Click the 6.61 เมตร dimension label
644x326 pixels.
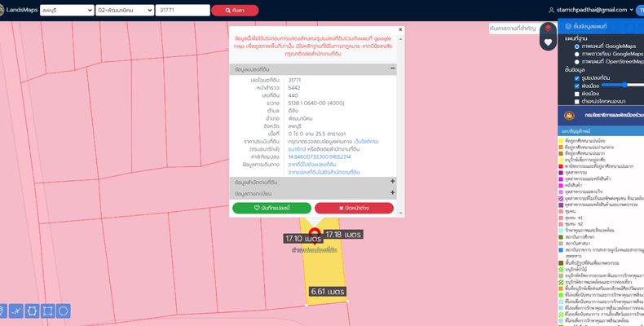[328, 292]
